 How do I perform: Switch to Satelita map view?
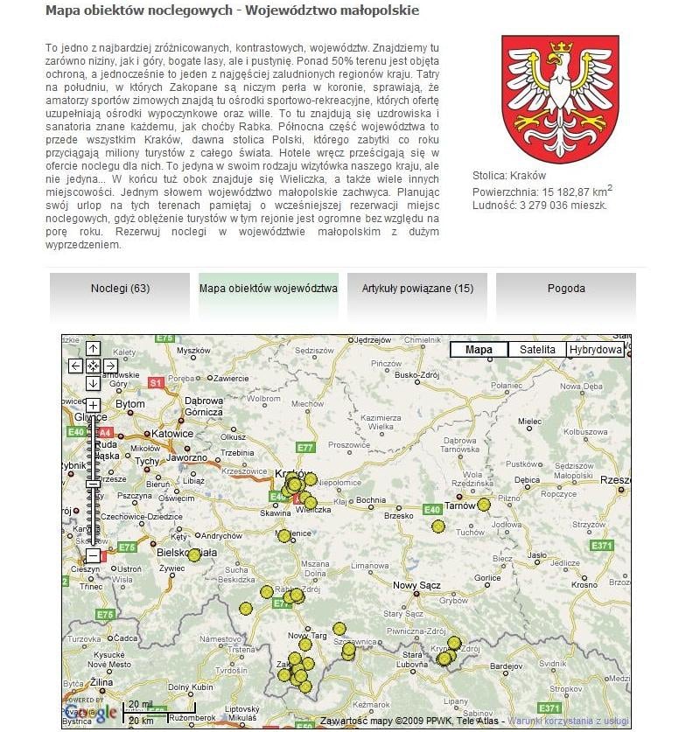point(537,350)
